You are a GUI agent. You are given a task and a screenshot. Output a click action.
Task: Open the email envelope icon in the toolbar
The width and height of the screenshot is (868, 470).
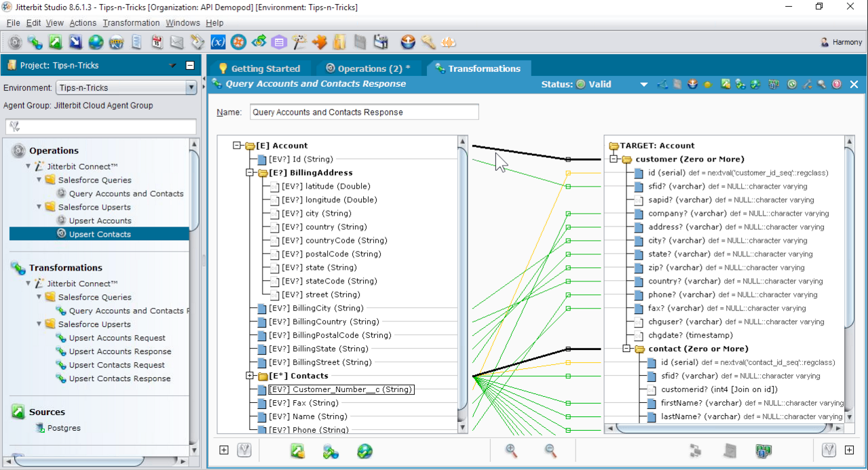[x=177, y=43]
